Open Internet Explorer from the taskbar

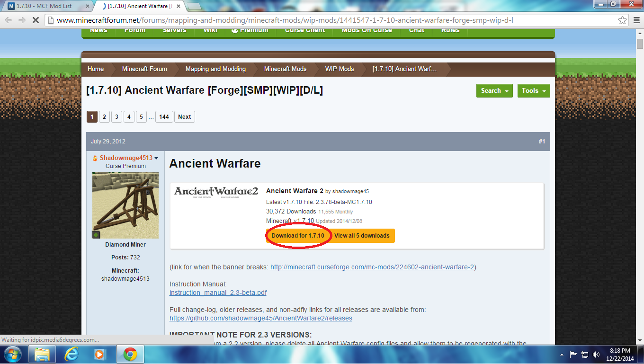(72, 354)
